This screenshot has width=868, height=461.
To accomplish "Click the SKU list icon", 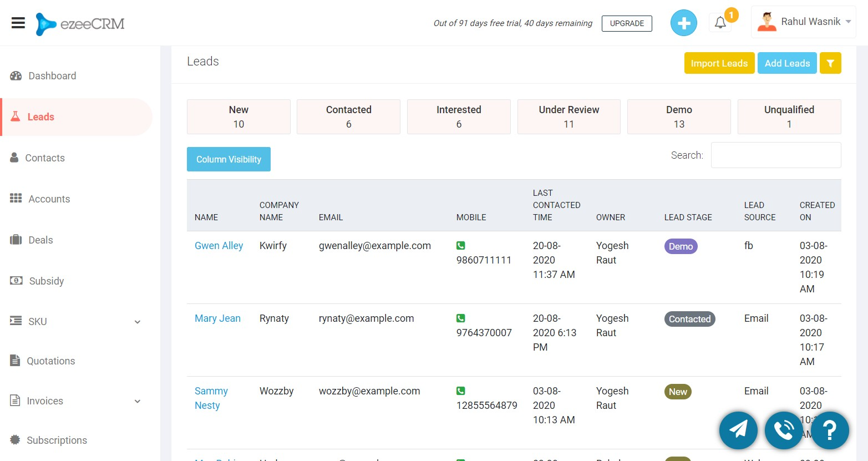I will pos(16,321).
